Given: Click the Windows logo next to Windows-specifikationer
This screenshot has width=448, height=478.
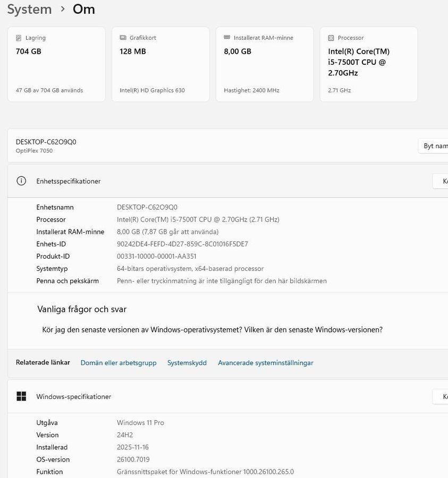Looking at the screenshot, I should point(21,396).
